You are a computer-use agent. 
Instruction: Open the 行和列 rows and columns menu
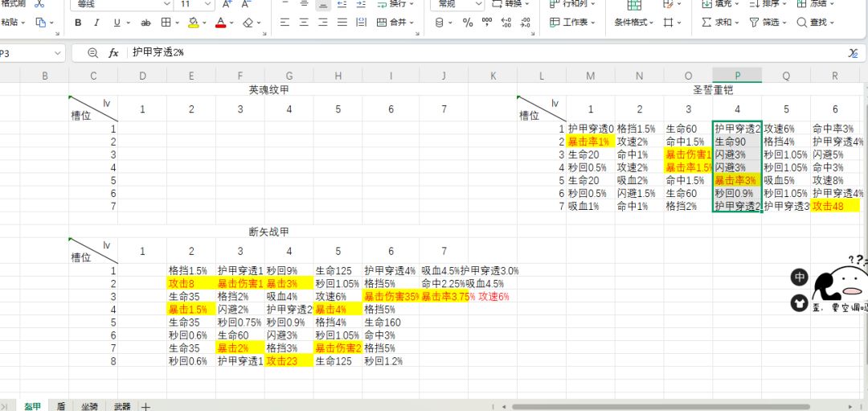[x=572, y=4]
